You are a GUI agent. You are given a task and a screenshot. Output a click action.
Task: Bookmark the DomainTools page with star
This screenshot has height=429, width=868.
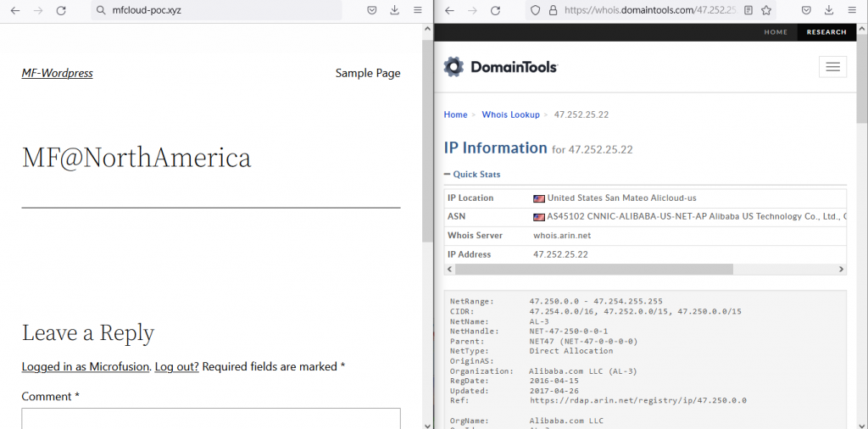(766, 10)
